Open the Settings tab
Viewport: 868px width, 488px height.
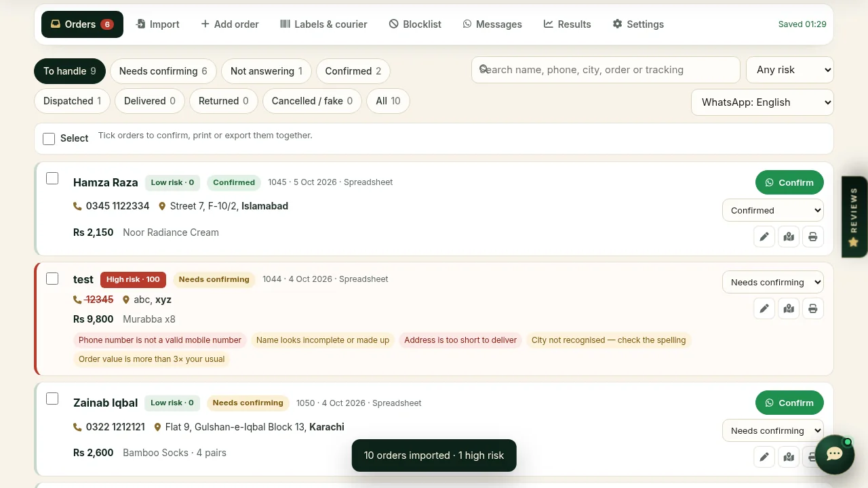(x=638, y=24)
